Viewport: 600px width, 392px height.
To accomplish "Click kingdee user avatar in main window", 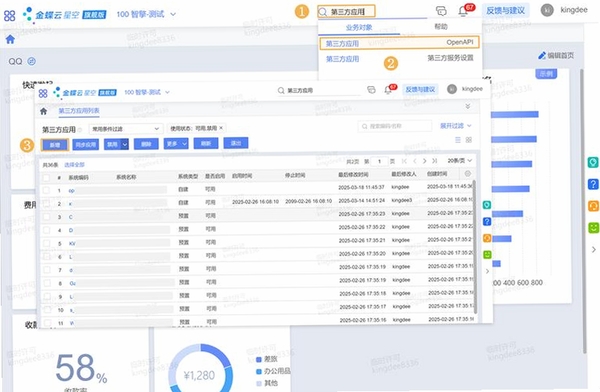I will (x=547, y=10).
